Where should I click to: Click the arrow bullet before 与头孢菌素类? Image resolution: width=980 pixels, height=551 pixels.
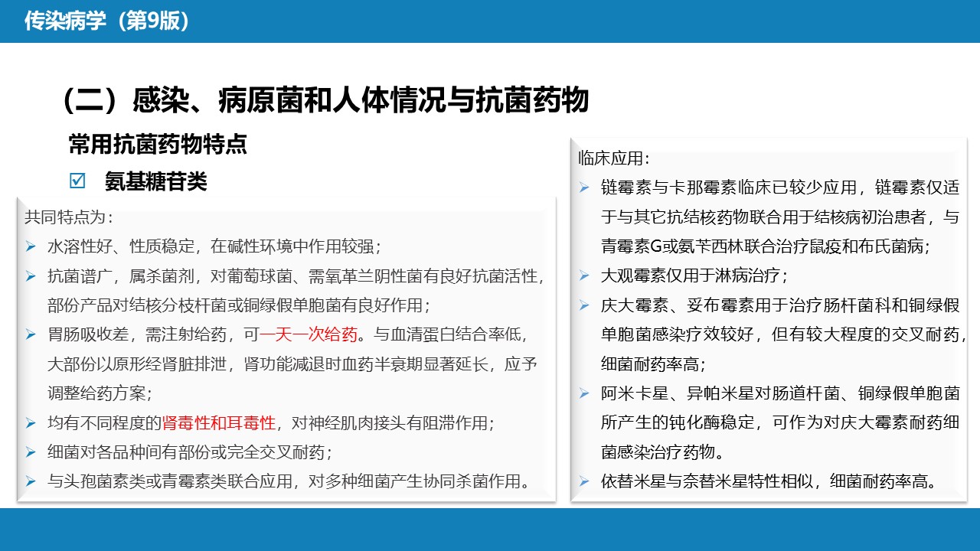pos(31,481)
